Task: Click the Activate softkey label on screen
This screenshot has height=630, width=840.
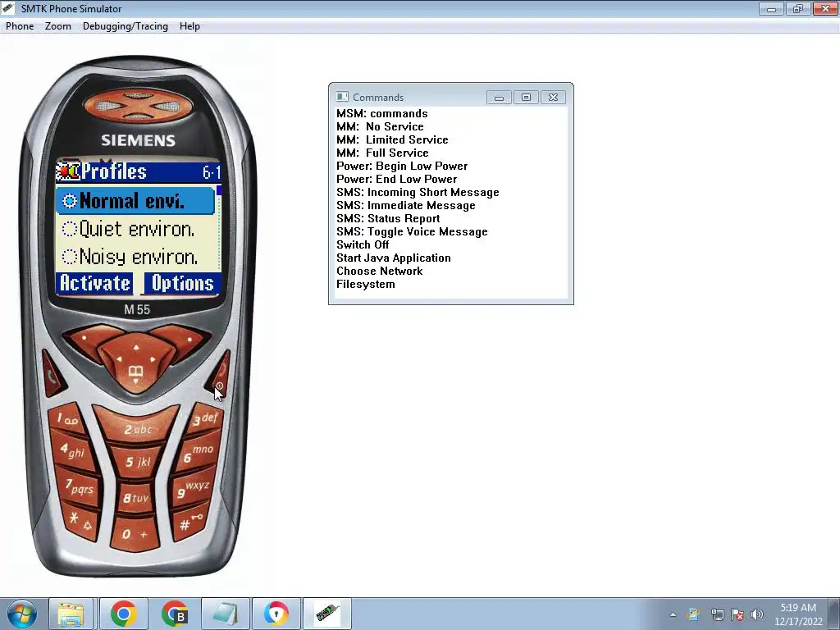Action: (x=94, y=283)
